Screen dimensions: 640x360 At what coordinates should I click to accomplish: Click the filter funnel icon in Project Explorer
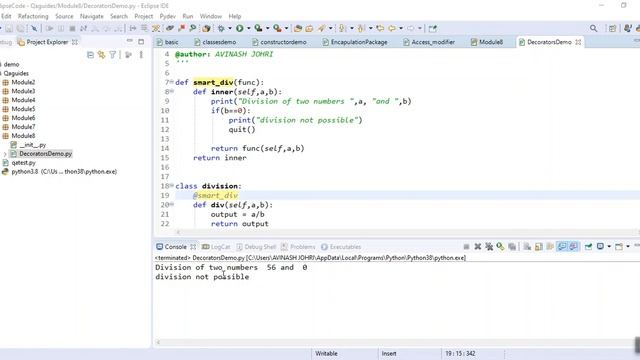click(113, 55)
